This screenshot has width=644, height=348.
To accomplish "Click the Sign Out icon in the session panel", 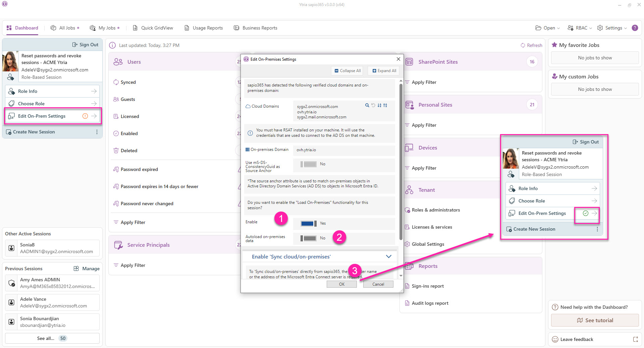I will click(75, 45).
